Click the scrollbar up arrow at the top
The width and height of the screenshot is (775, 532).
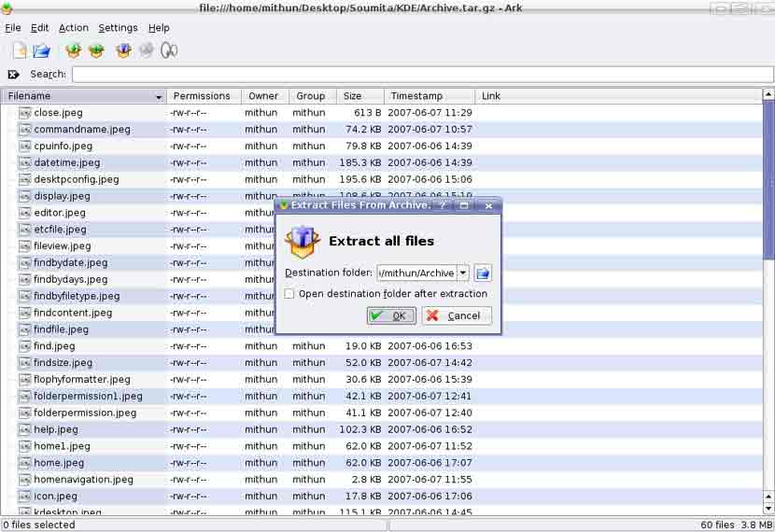coord(768,94)
